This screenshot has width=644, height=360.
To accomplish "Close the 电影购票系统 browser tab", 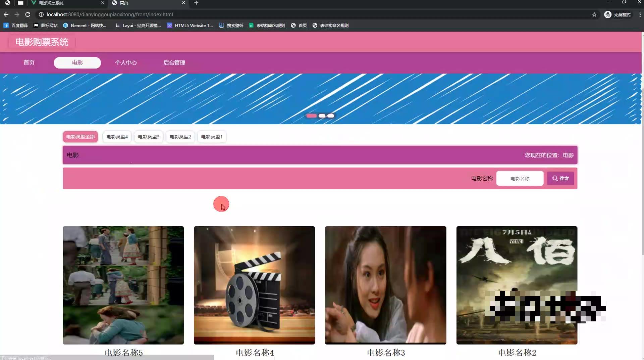I will click(x=103, y=3).
